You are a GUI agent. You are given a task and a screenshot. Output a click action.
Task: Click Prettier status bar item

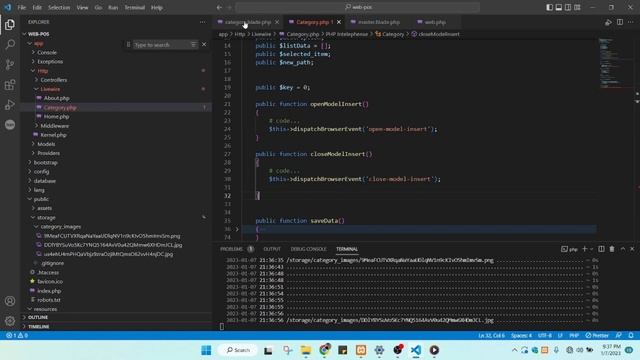coord(597,336)
